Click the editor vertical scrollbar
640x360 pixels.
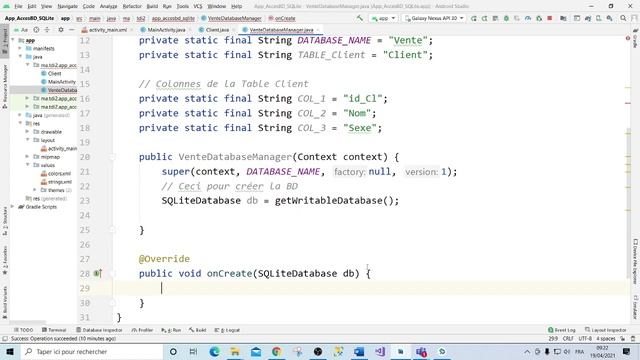628,204
